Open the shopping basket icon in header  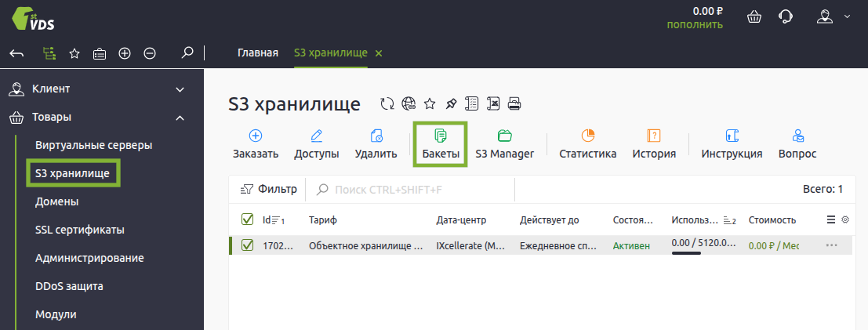click(x=754, y=16)
